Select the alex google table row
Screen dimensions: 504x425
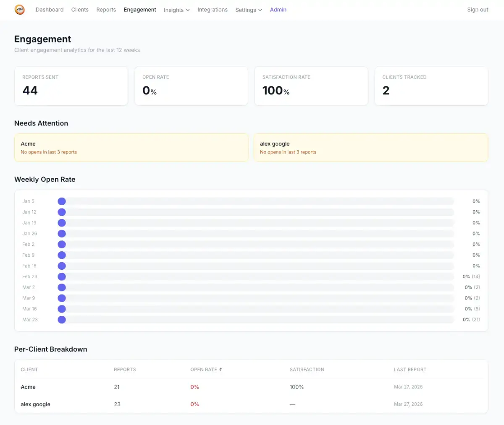click(x=36, y=404)
